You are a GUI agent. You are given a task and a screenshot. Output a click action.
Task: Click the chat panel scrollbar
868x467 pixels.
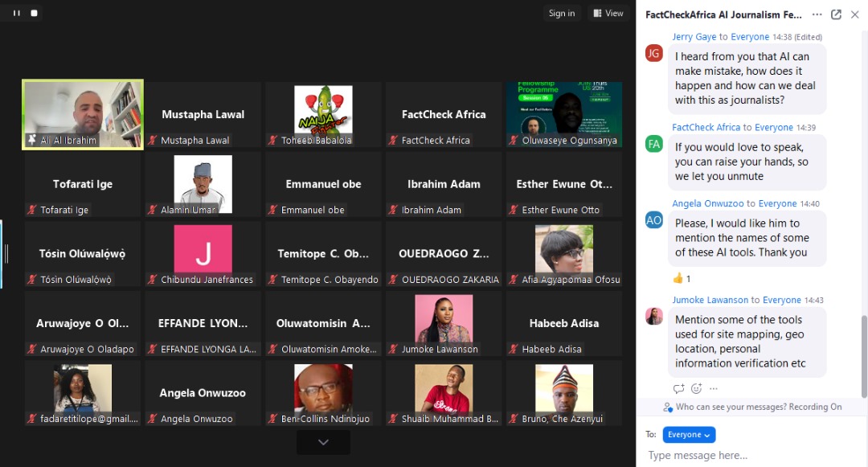pyautogui.click(x=864, y=356)
